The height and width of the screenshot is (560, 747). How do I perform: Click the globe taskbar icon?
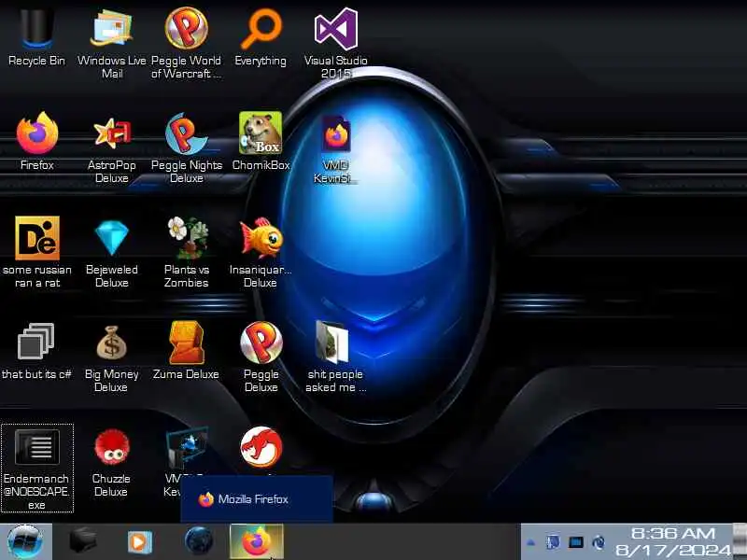(x=199, y=542)
